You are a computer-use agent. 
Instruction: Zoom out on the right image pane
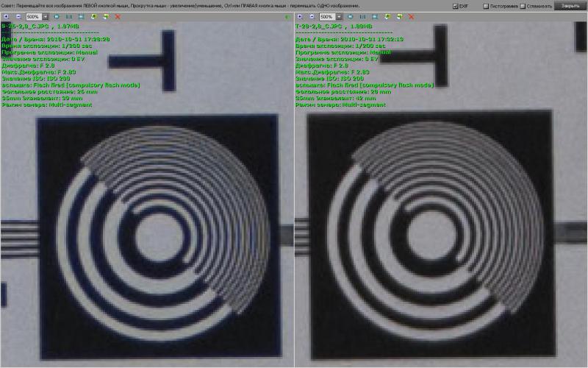pyautogui.click(x=312, y=17)
